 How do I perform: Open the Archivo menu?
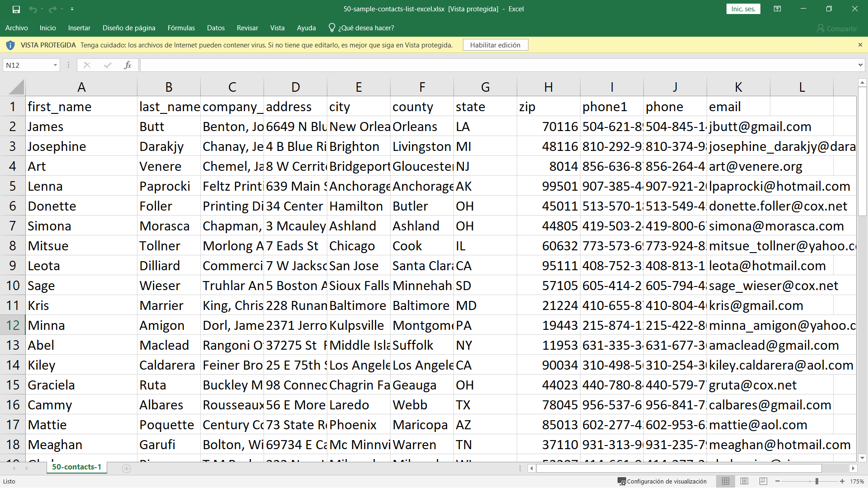(17, 28)
